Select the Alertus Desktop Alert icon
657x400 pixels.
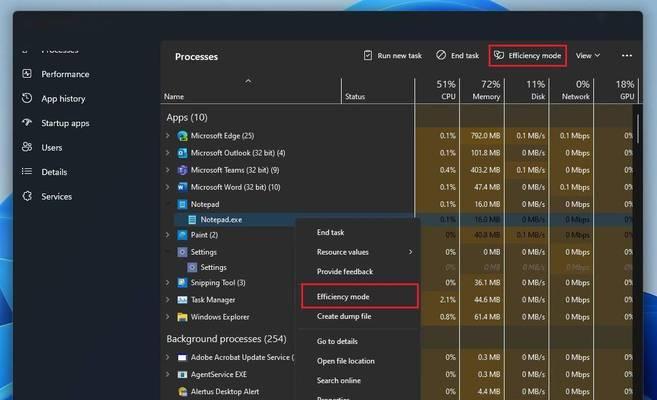click(x=182, y=392)
